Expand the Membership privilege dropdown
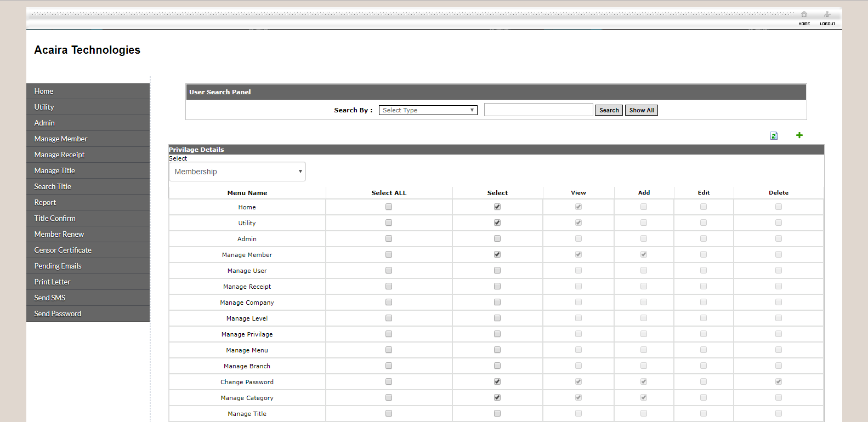The height and width of the screenshot is (422, 868). click(x=237, y=172)
